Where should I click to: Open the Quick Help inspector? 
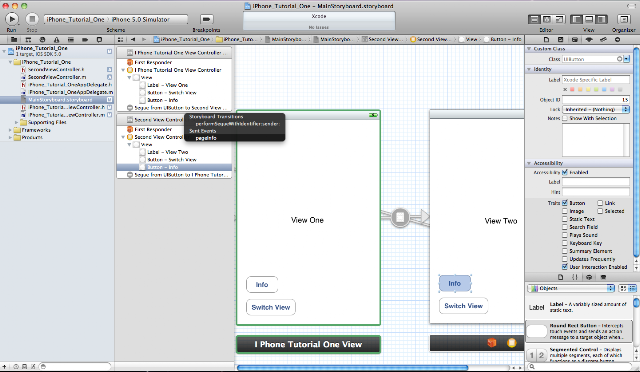tap(560, 40)
